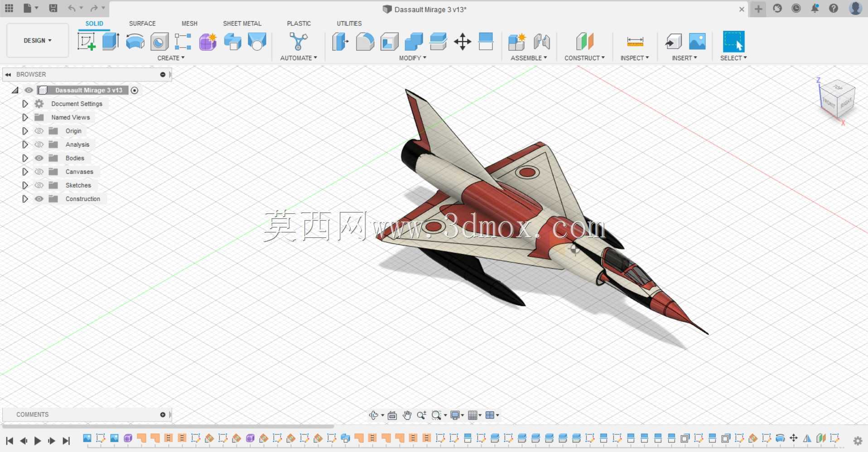This screenshot has height=452, width=868.
Task: Show the Canvases folder
Action: (39, 172)
